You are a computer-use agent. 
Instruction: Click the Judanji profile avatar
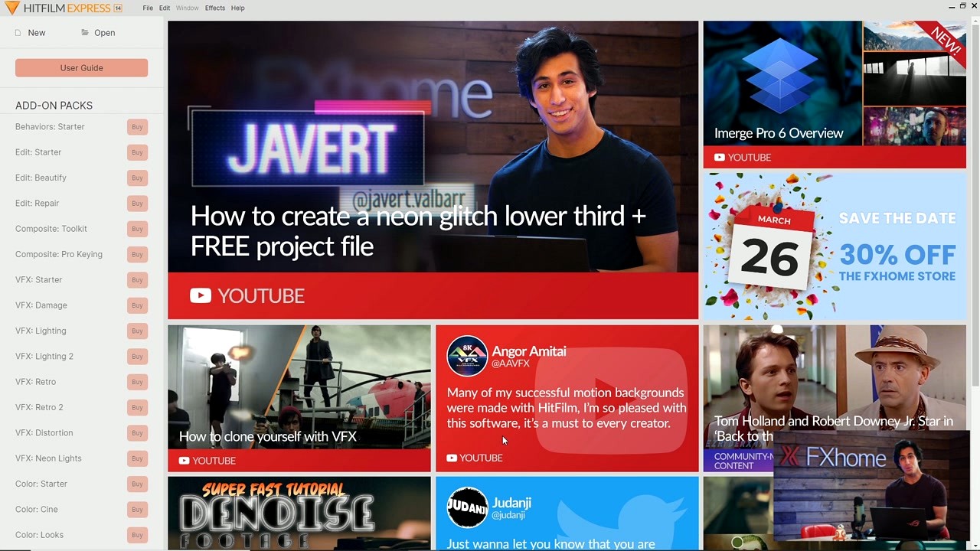467,507
